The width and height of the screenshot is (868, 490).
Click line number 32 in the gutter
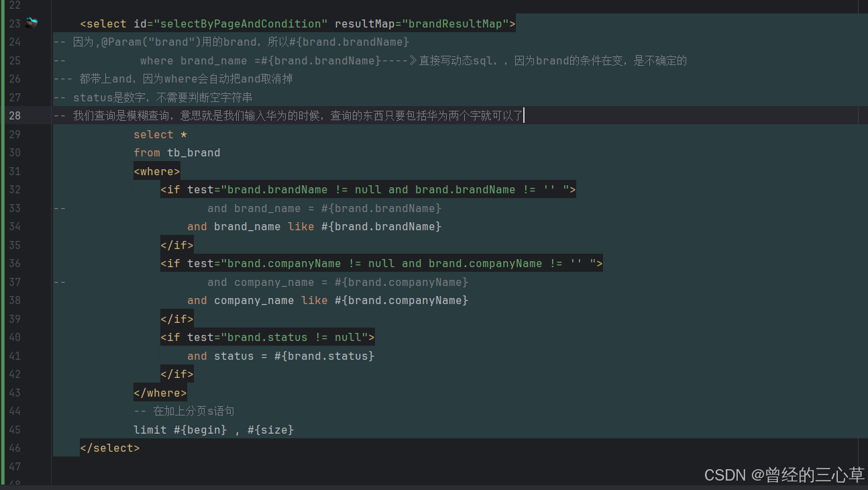(15, 190)
